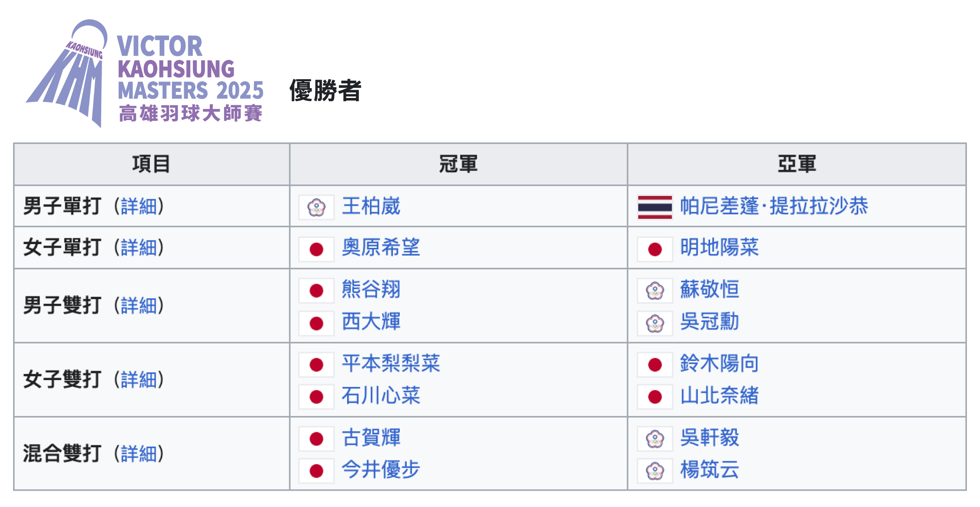980x507 pixels.
Task: Click the Chinese Taipei flag beside 王柏崴
Action: click(x=316, y=207)
